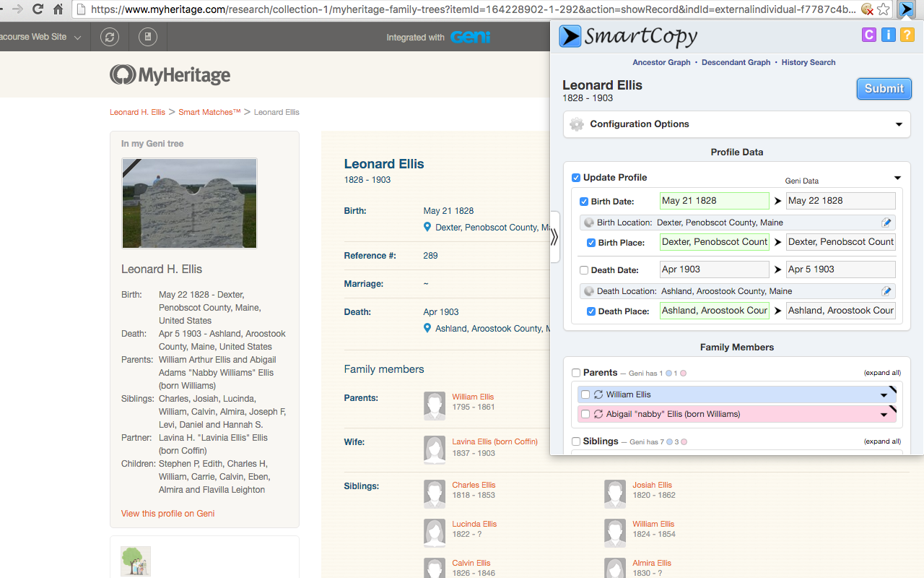This screenshot has width=924, height=578.
Task: Uncheck the Update Profile checkbox
Action: click(576, 177)
